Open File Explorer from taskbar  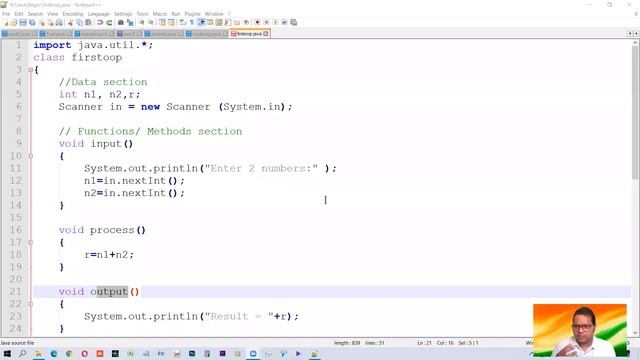coord(38,353)
